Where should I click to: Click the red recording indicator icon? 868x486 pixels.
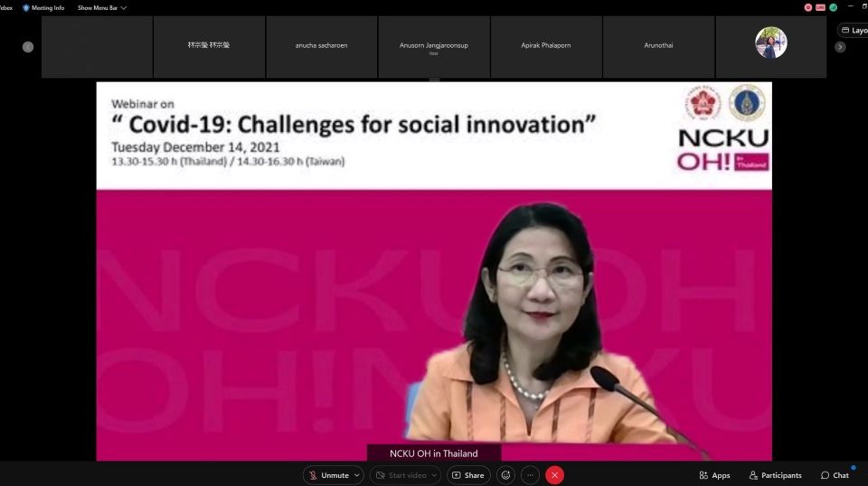pos(808,7)
